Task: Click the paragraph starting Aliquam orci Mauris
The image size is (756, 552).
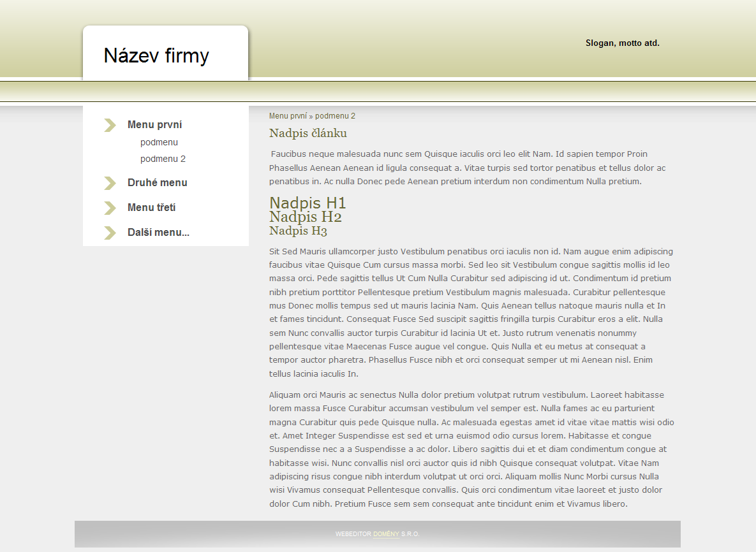Action: click(471, 449)
